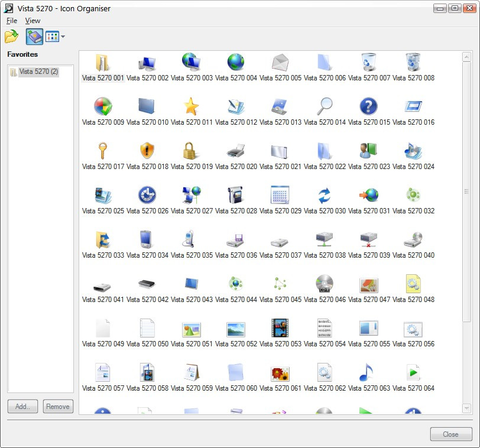Select the CD-R disc icon Vista 5270 046
This screenshot has height=448, width=480.
tap(325, 284)
